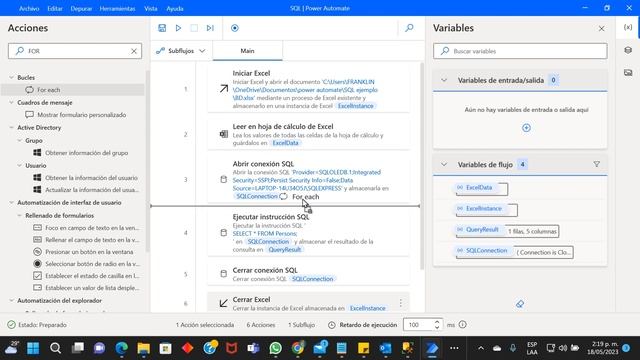Open the Archivo menu
Image resolution: width=640 pixels, height=360 pixels.
pyautogui.click(x=29, y=8)
